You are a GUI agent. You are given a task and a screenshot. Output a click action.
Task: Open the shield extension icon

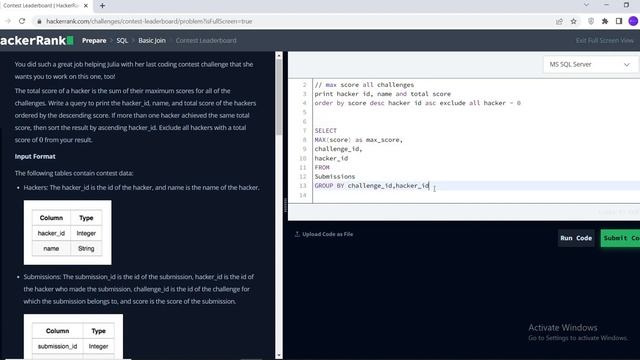(x=591, y=21)
